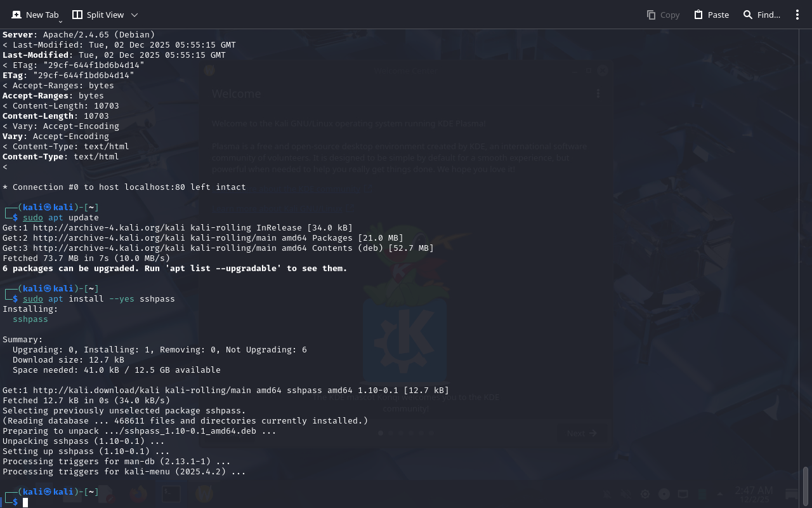Click the New Tab icon in toolbar

(16, 15)
